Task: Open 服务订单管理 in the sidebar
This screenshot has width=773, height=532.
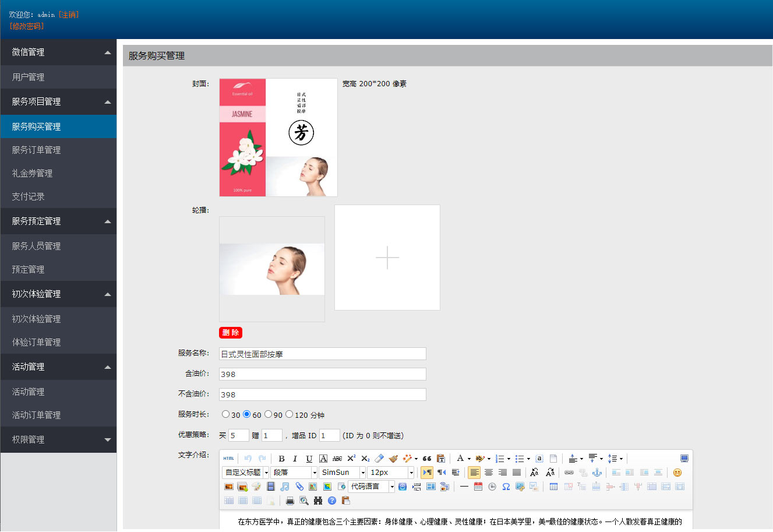Action: (36, 150)
